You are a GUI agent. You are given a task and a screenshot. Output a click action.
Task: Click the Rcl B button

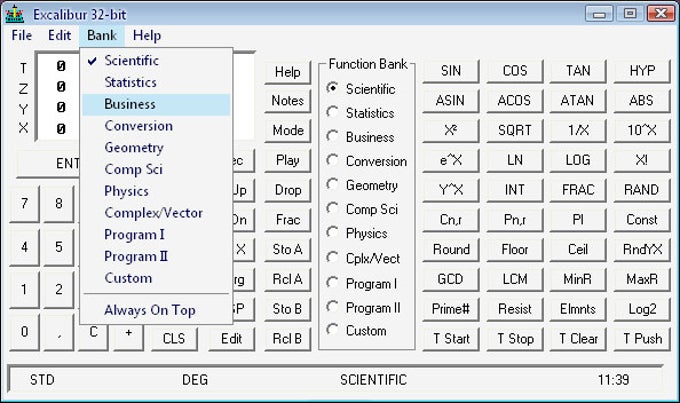[x=288, y=339]
